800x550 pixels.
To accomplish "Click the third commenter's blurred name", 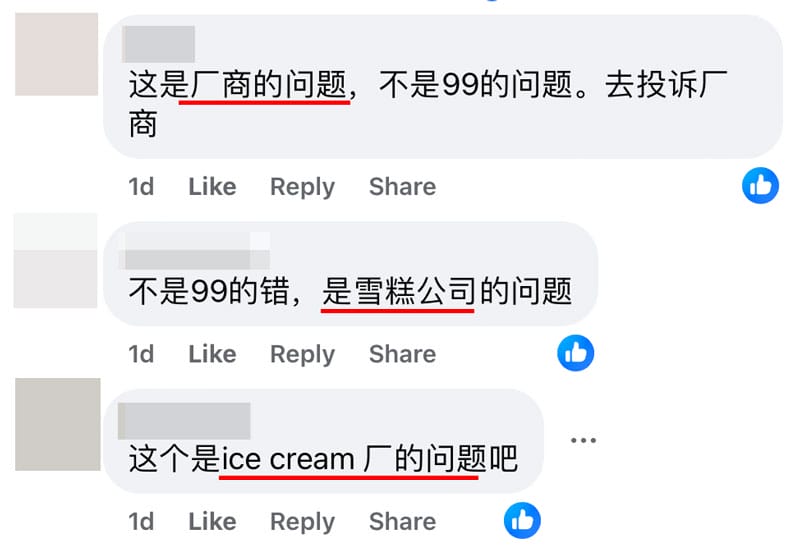I will 184,421.
